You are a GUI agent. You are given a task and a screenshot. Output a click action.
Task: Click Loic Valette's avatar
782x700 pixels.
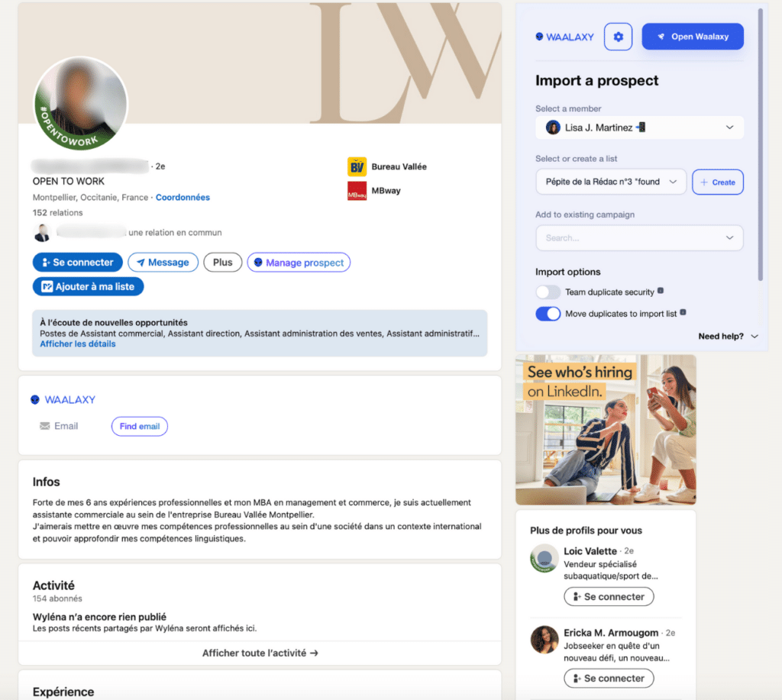544,558
